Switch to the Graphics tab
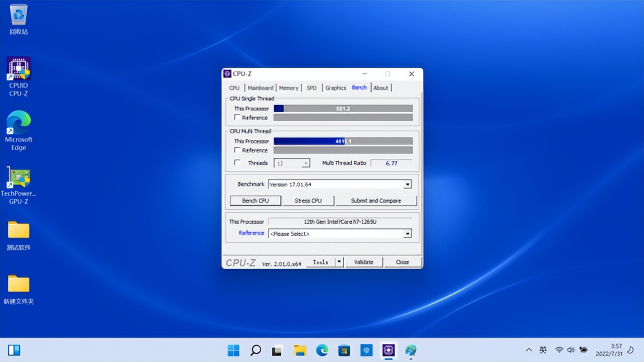 point(335,87)
